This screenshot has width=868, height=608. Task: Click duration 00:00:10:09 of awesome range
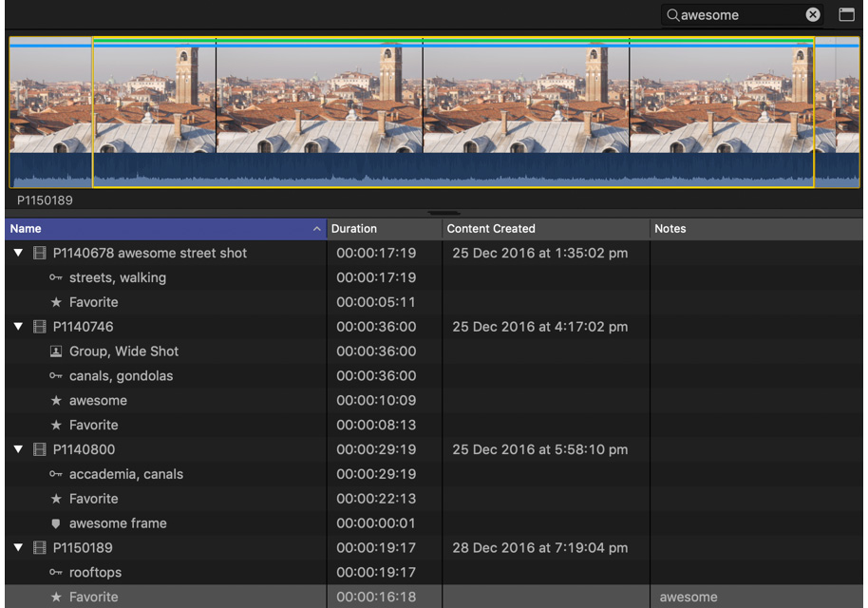376,400
